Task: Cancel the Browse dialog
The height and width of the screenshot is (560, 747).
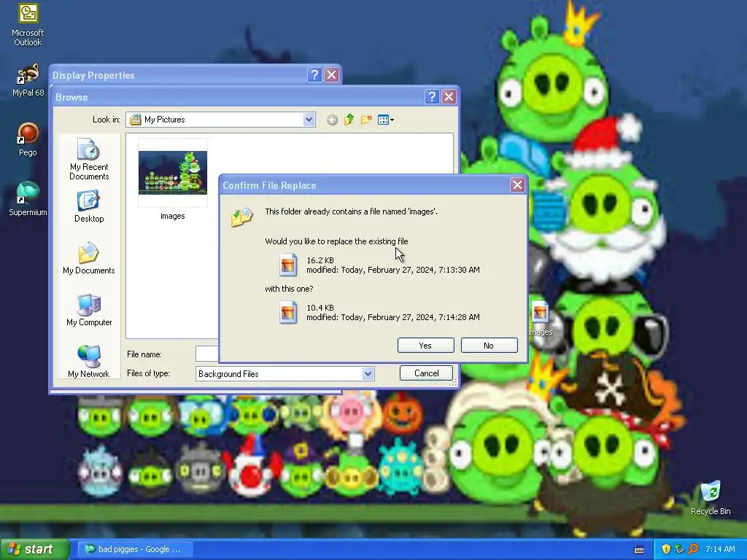Action: 426,373
